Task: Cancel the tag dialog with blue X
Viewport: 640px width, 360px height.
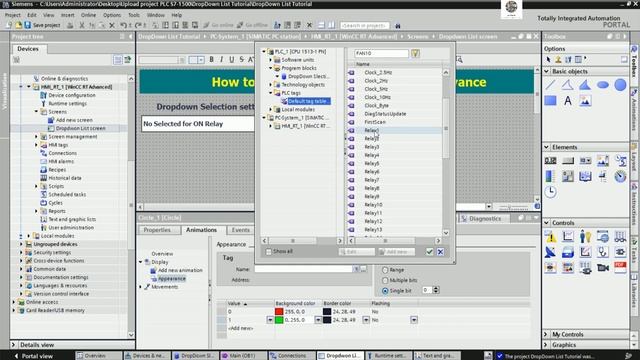Action: pos(440,252)
